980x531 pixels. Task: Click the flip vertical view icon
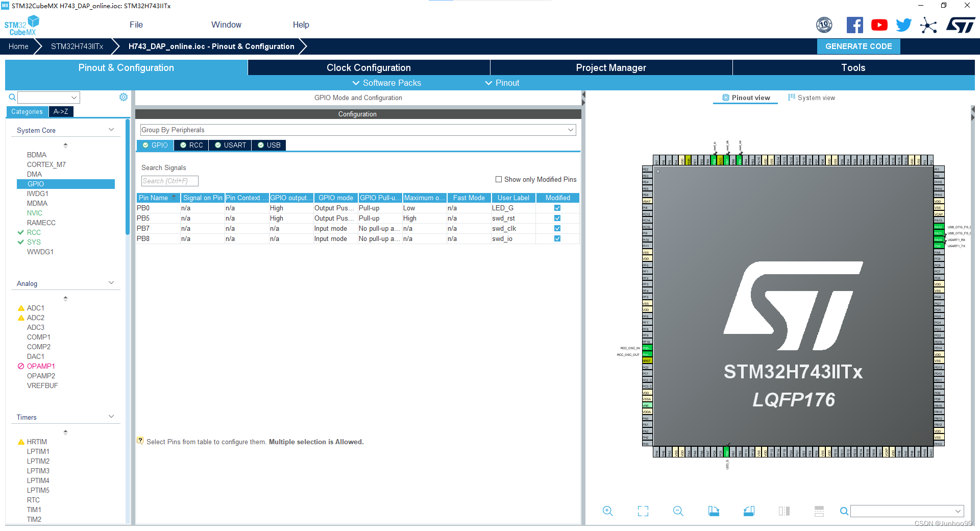819,511
